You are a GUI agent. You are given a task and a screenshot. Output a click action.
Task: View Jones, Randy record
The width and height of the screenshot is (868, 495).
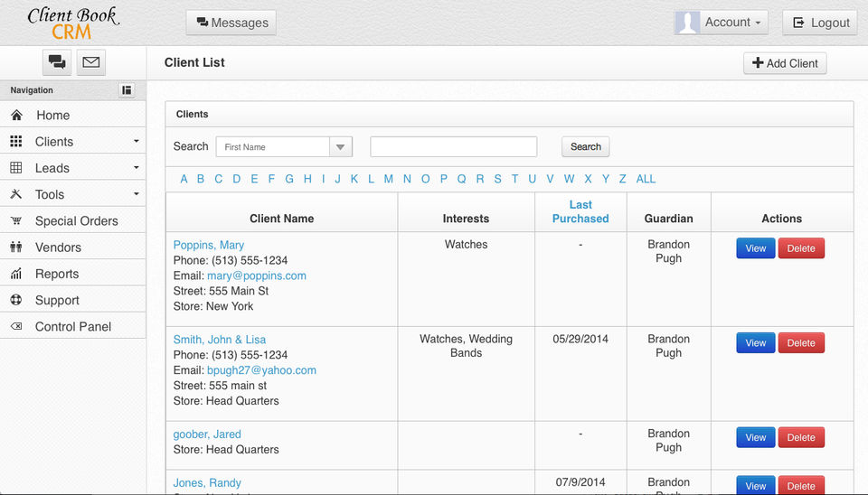click(755, 485)
